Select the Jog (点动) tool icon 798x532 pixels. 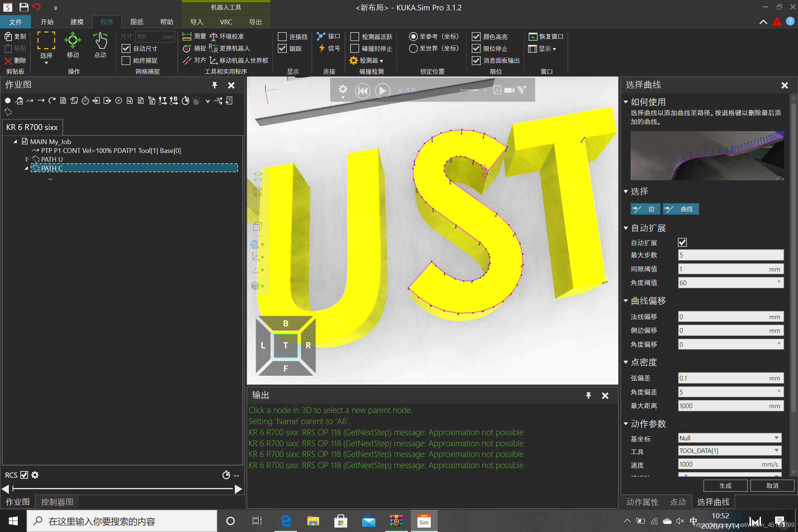pyautogui.click(x=100, y=41)
